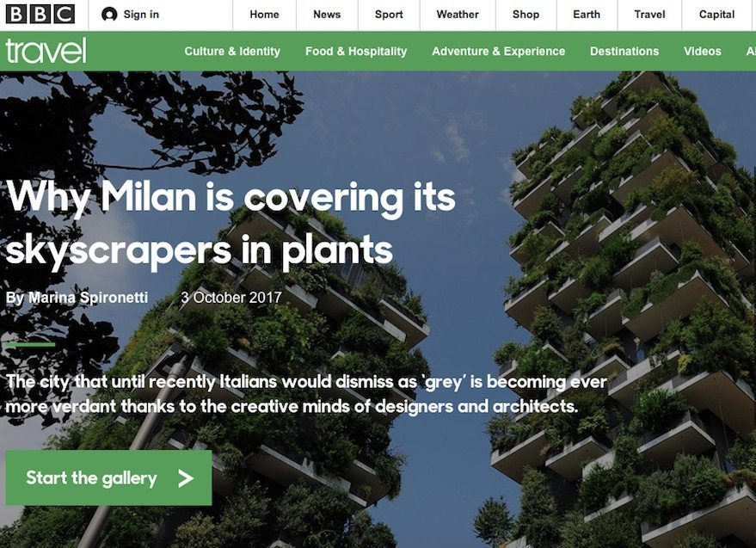Click author name Marina Spironetti
The width and height of the screenshot is (756, 548).
coord(89,298)
